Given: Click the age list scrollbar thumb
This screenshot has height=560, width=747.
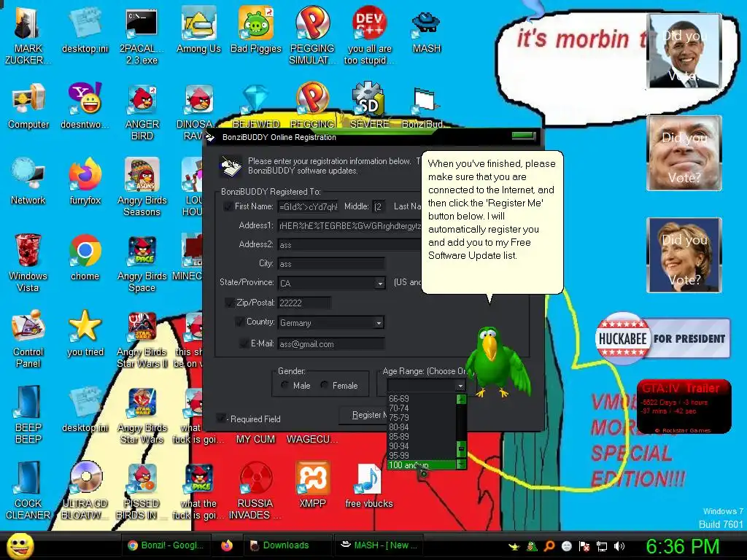Looking at the screenshot, I should [x=461, y=448].
